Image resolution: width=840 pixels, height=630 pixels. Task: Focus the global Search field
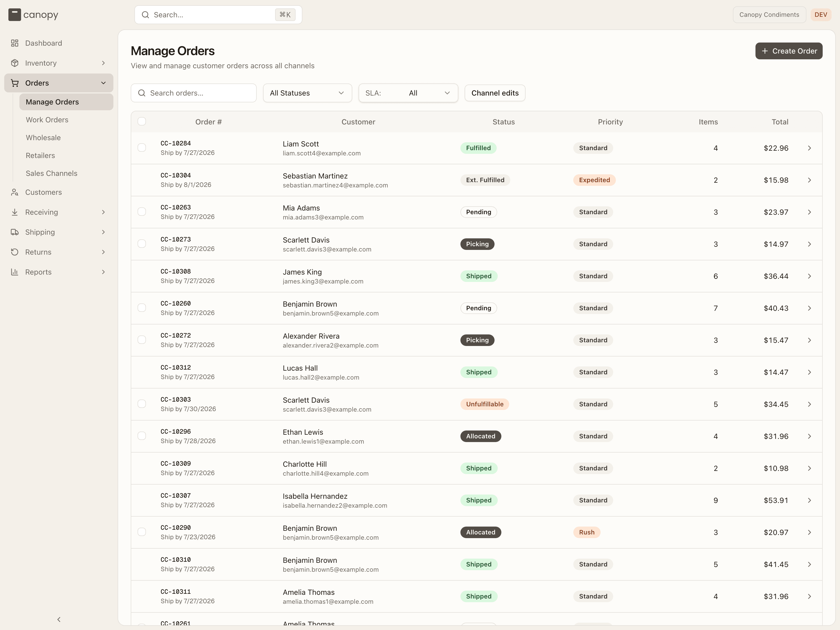218,15
